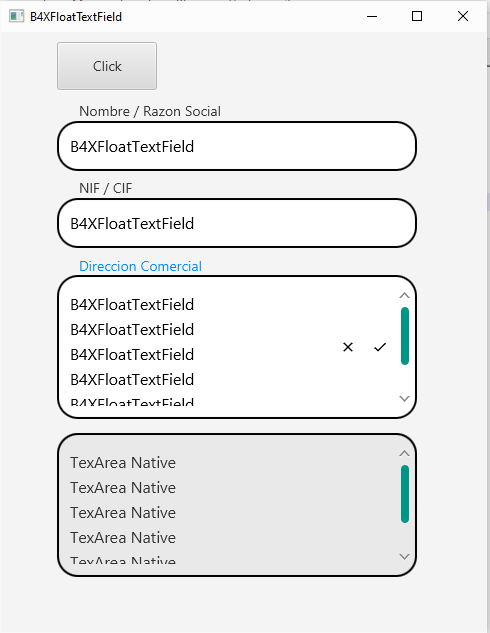Open the app icon menu in title bar

(x=17, y=17)
